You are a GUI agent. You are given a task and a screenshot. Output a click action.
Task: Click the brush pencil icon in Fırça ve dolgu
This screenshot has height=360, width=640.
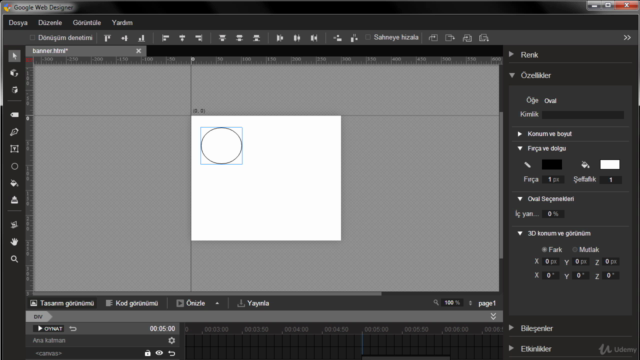pos(527,165)
